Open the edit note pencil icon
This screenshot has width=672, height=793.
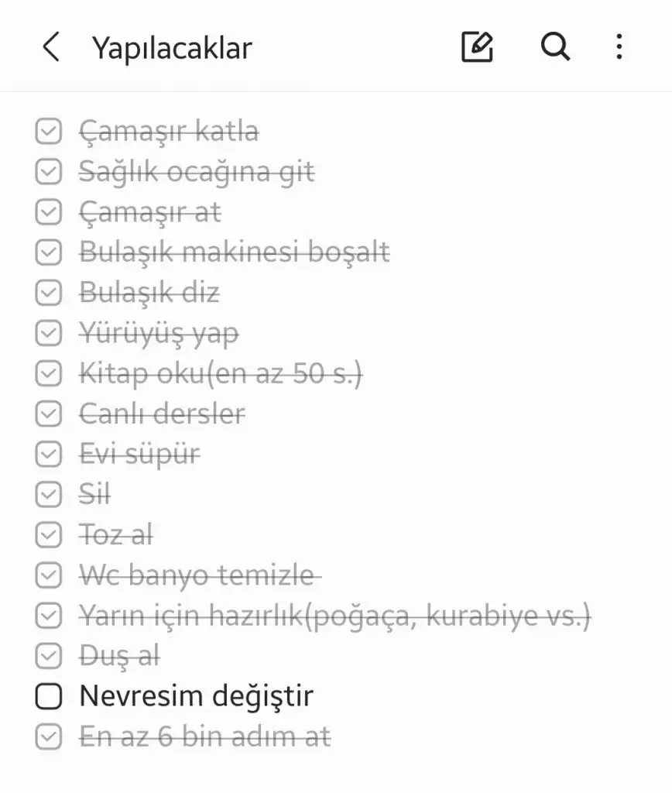pos(477,47)
